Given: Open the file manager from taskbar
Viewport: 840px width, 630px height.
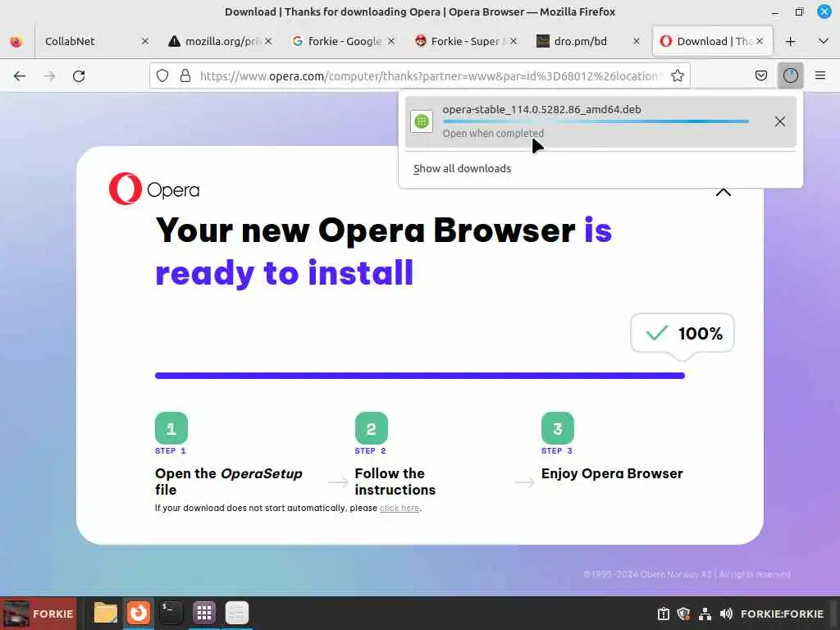Looking at the screenshot, I should tap(106, 613).
